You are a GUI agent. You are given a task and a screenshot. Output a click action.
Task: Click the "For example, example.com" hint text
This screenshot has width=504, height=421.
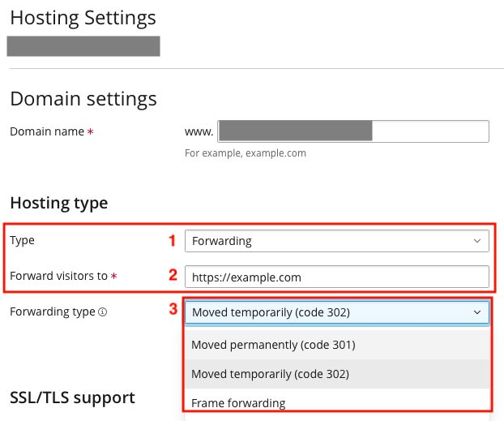[x=245, y=153]
